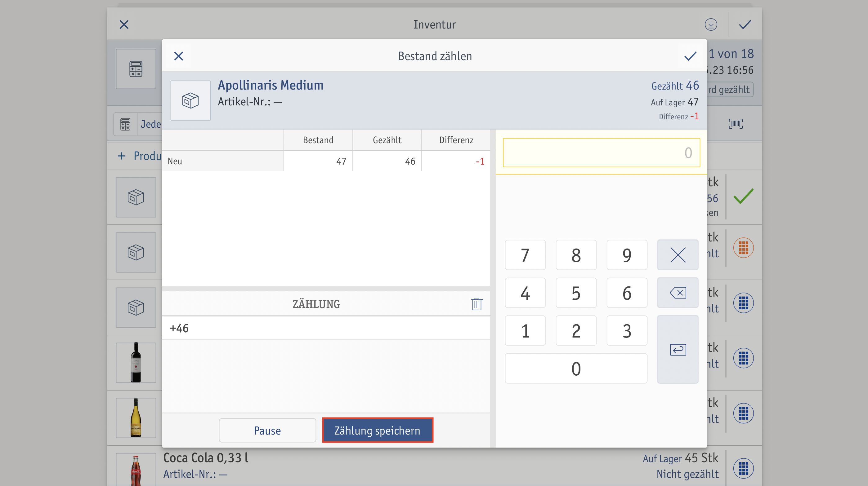This screenshot has height=486, width=868.
Task: Tap keypad digit 4
Action: pyautogui.click(x=525, y=293)
